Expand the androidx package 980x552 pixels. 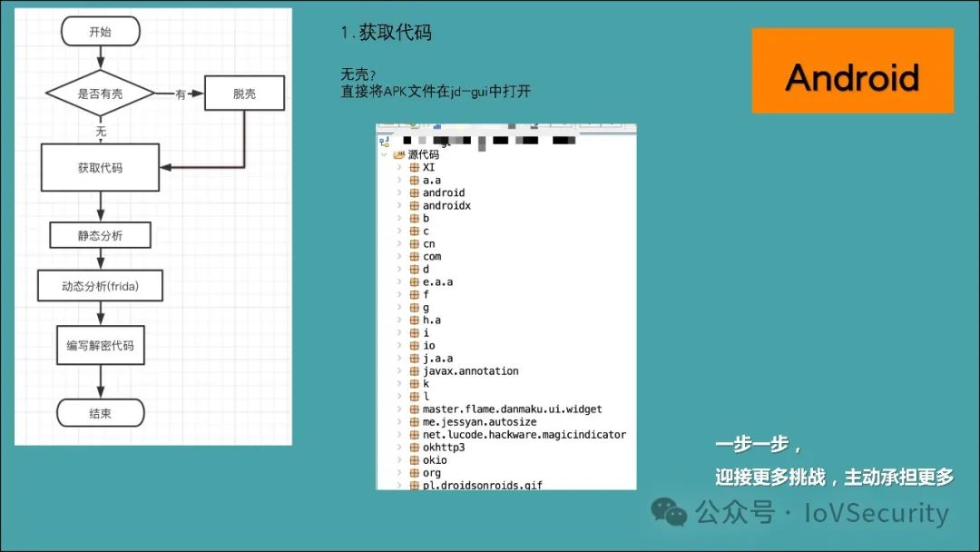(399, 206)
